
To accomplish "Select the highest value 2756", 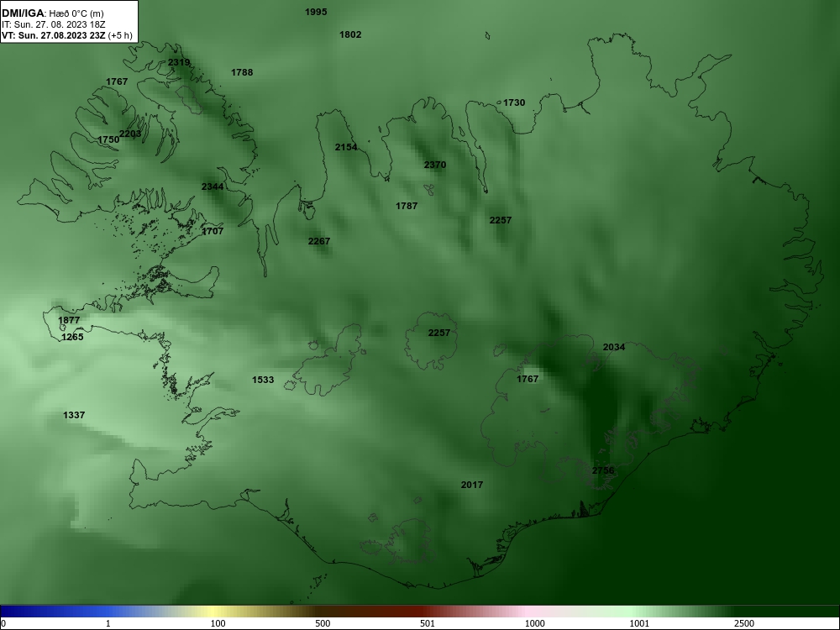I will point(603,470).
